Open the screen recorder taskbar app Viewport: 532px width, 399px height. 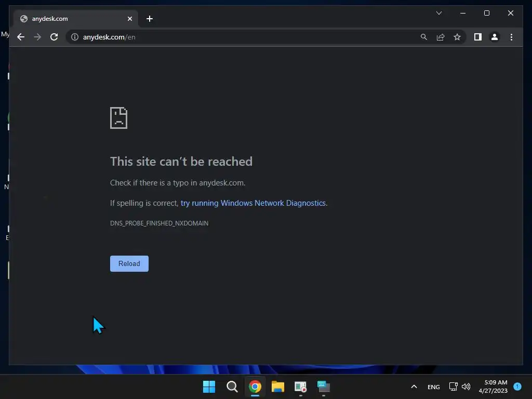tap(301, 387)
